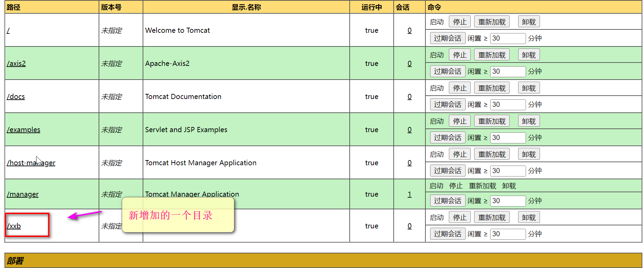Select Servlet and JSP Examples text
644x268 pixels.
pyautogui.click(x=186, y=130)
